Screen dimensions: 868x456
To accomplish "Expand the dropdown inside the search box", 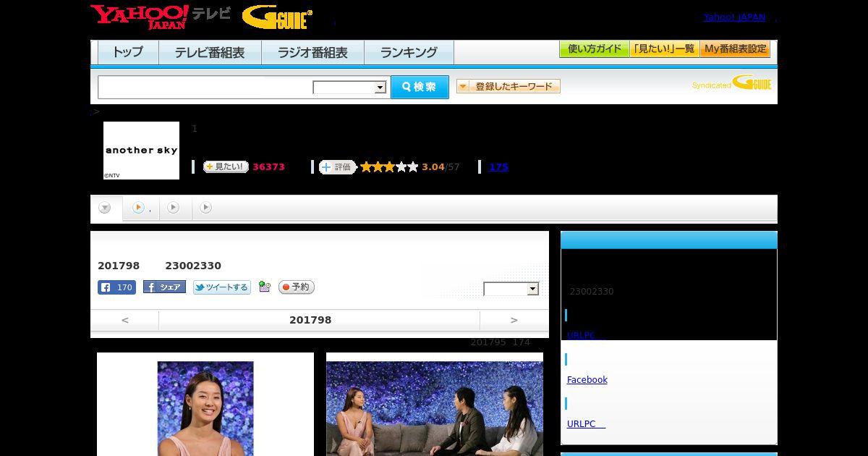I will pyautogui.click(x=350, y=88).
